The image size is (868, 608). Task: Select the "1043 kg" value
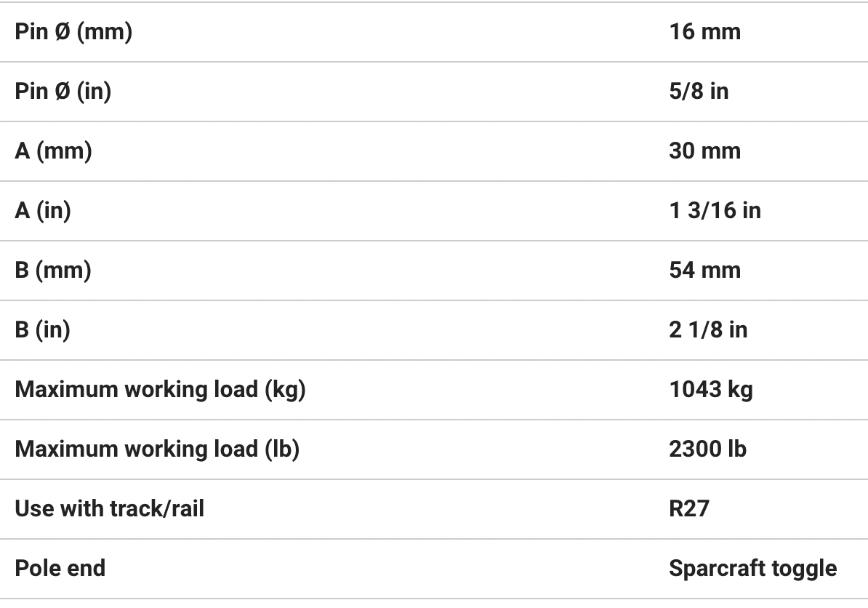[710, 390]
